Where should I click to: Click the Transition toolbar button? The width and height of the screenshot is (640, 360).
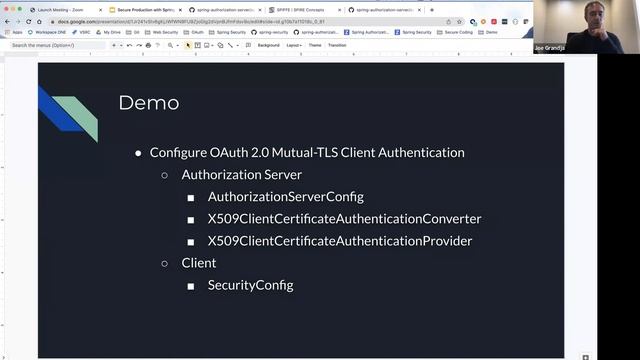tap(337, 45)
